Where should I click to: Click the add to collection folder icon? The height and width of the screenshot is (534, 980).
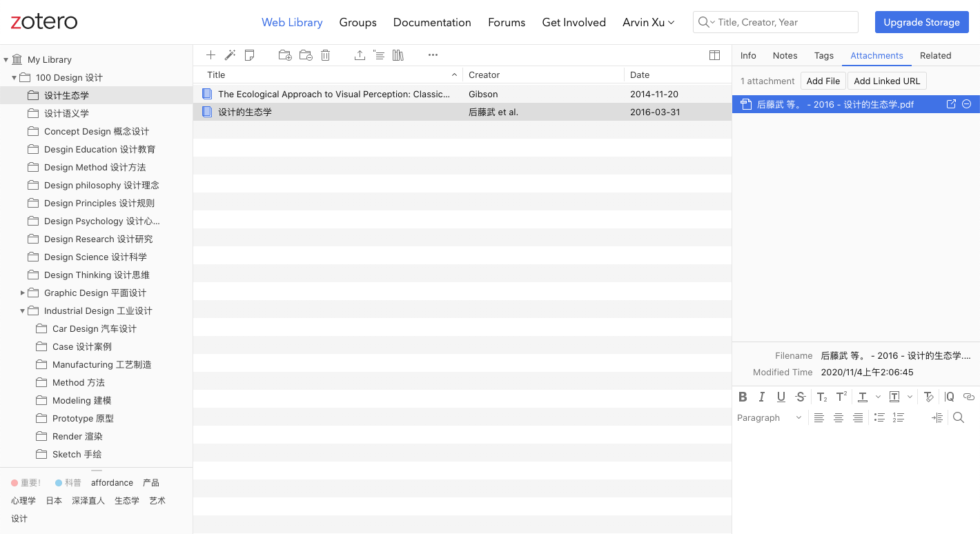(285, 55)
